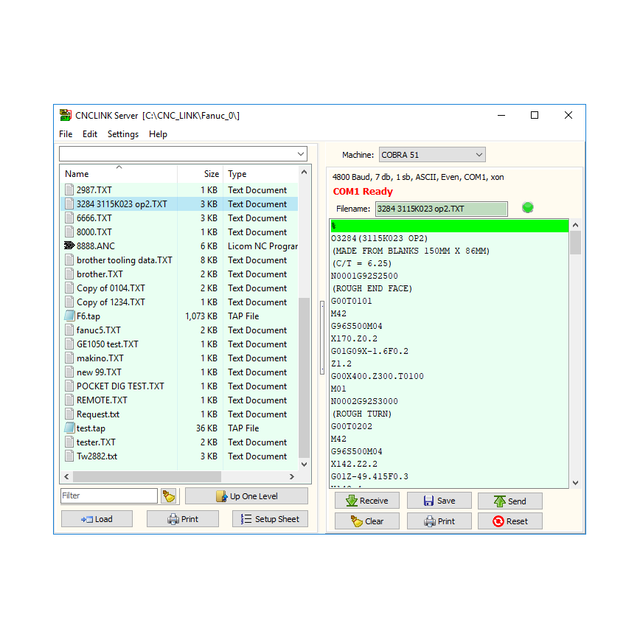
Task: Click the Tw2882.txt document icon
Action: 69,456
